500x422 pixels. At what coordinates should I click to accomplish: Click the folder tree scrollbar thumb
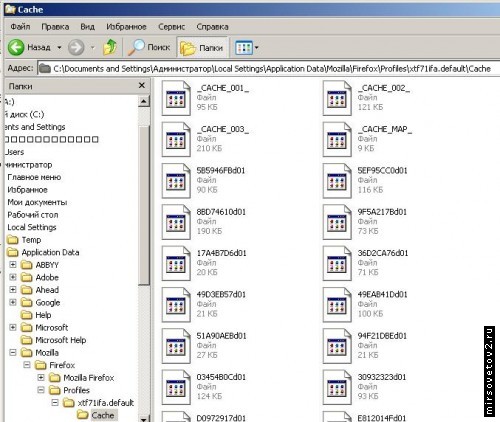(144, 205)
